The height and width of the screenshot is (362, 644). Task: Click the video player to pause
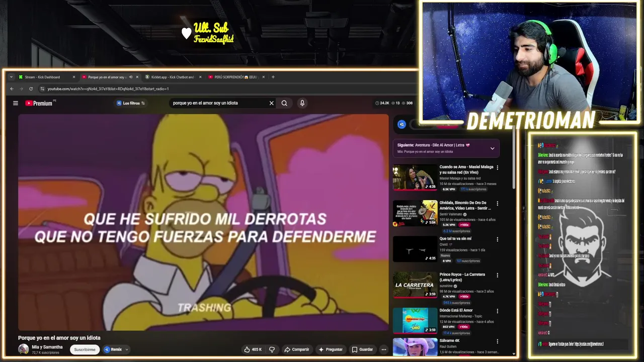click(x=203, y=222)
